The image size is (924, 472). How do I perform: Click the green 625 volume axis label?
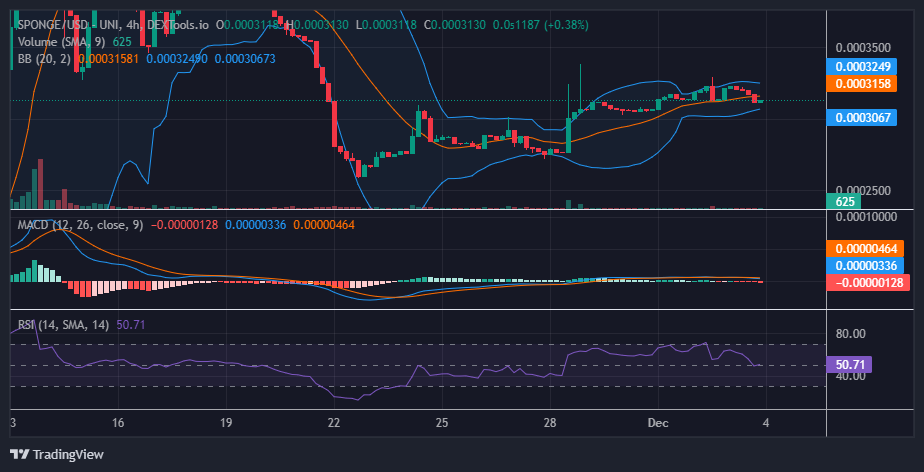[x=844, y=202]
